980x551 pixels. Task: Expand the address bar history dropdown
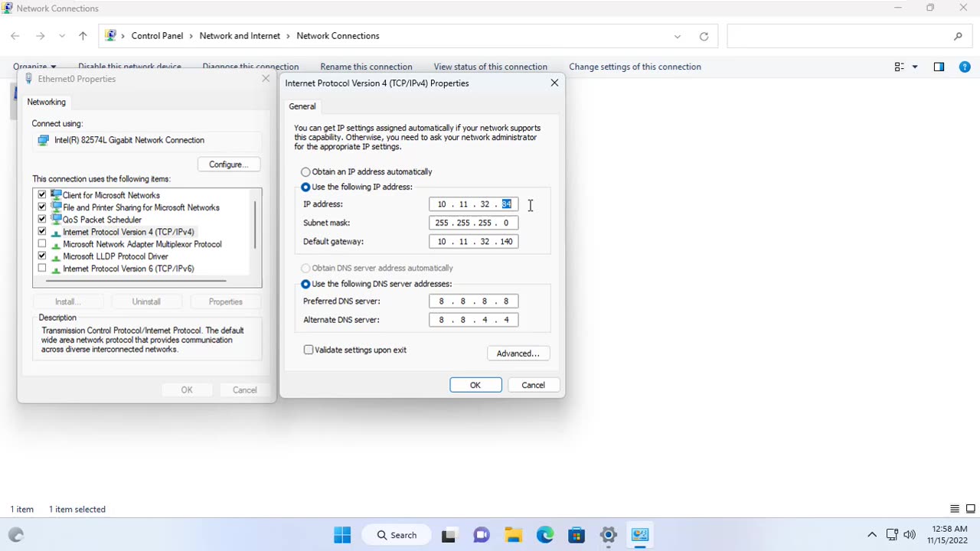click(677, 36)
